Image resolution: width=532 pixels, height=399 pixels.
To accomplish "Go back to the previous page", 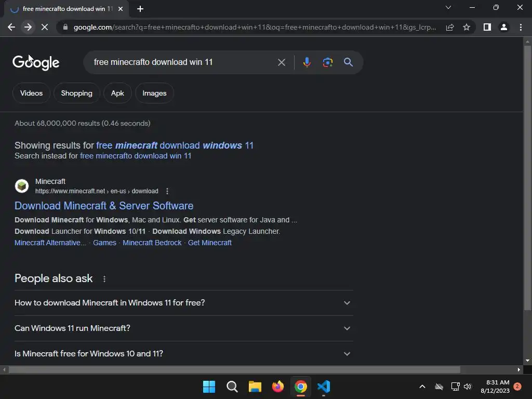I will tap(11, 27).
